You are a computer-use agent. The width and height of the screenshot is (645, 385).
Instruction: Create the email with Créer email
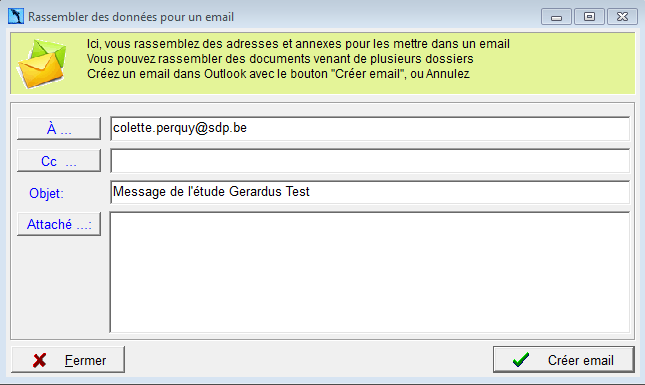pyautogui.click(x=564, y=360)
